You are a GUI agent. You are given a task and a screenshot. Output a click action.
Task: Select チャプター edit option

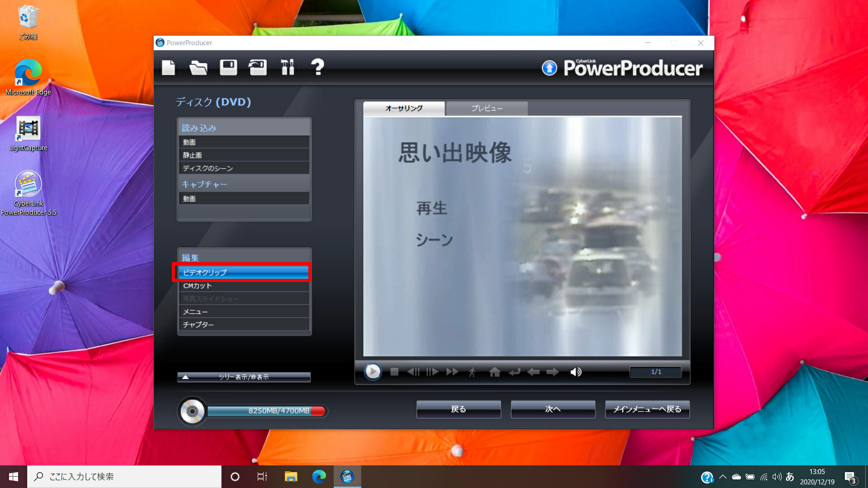tap(244, 324)
